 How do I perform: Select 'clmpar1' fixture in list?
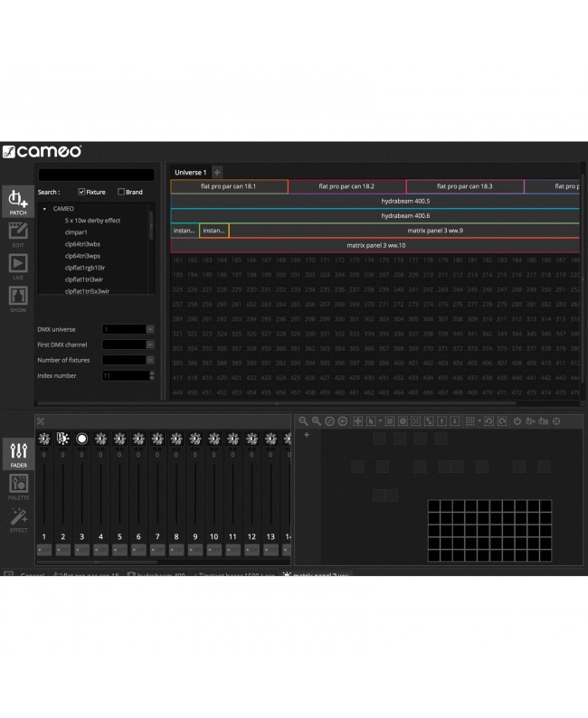(x=76, y=232)
